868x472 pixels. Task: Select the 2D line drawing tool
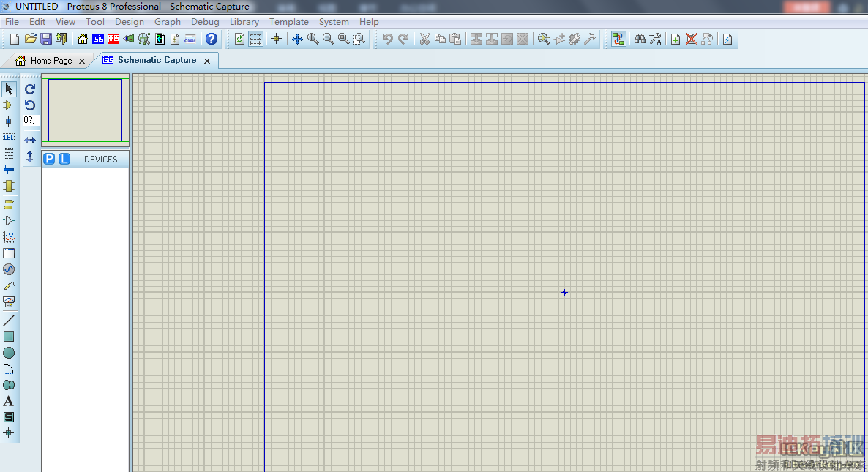(9, 321)
